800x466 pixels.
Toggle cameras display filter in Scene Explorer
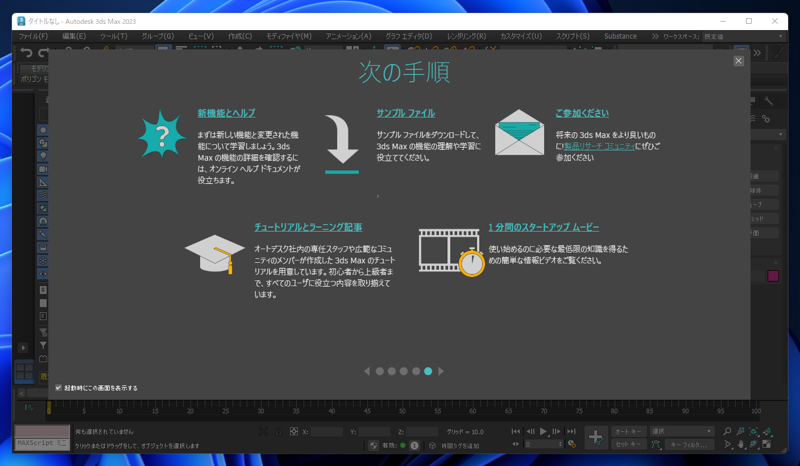[x=43, y=169]
